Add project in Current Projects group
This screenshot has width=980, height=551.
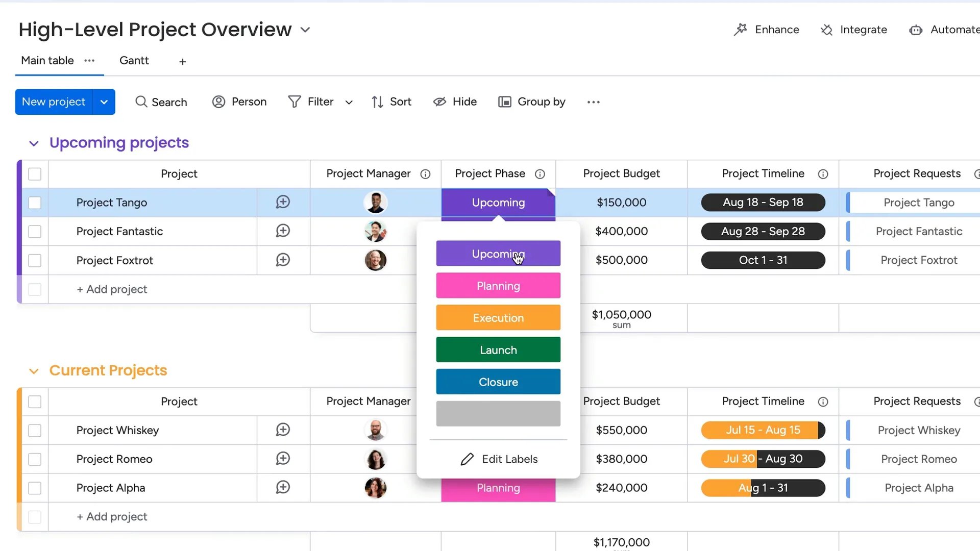112,517
